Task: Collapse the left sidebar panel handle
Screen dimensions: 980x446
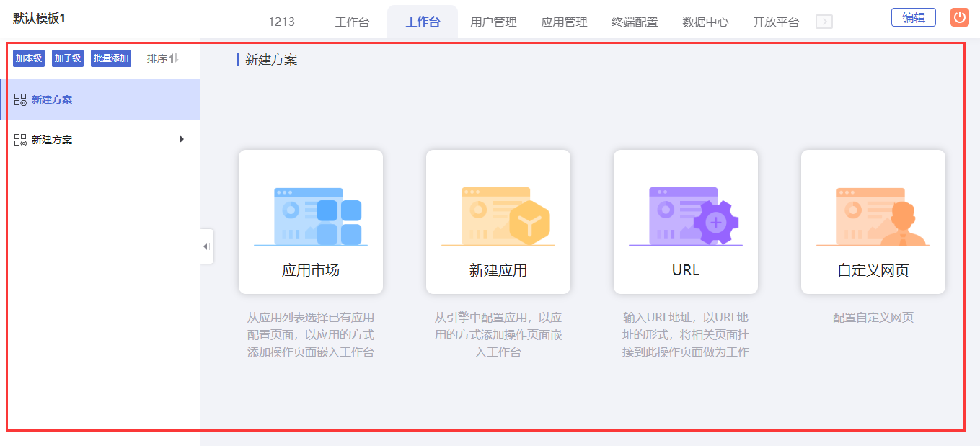Action: click(207, 246)
